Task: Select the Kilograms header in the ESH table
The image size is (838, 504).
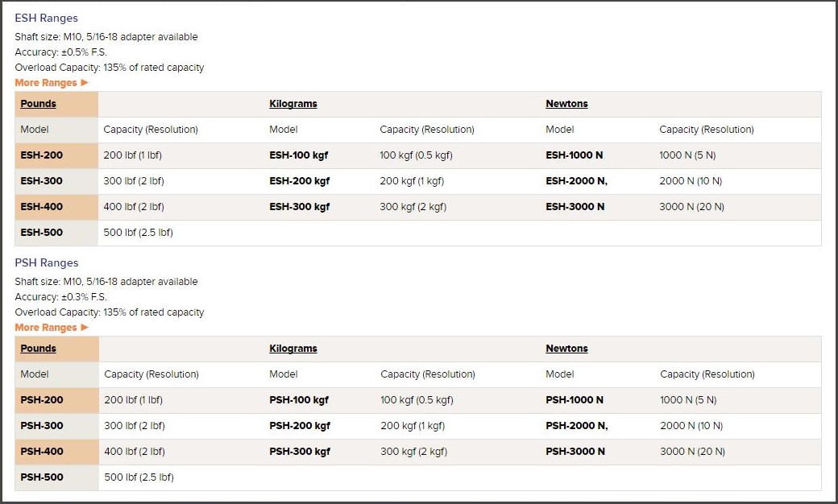Action: (293, 104)
